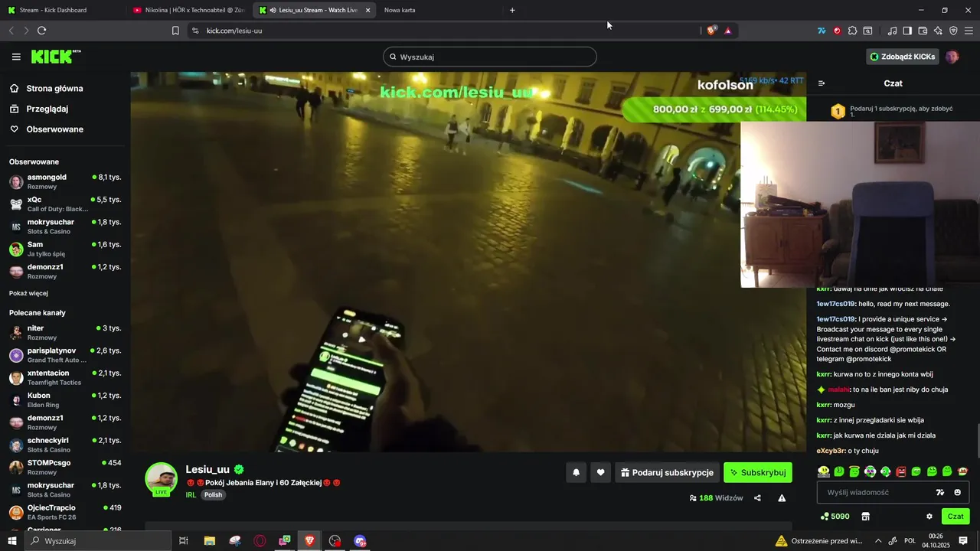Image resolution: width=980 pixels, height=551 pixels.
Task: Click the Wyszukaj search field
Action: click(x=490, y=57)
